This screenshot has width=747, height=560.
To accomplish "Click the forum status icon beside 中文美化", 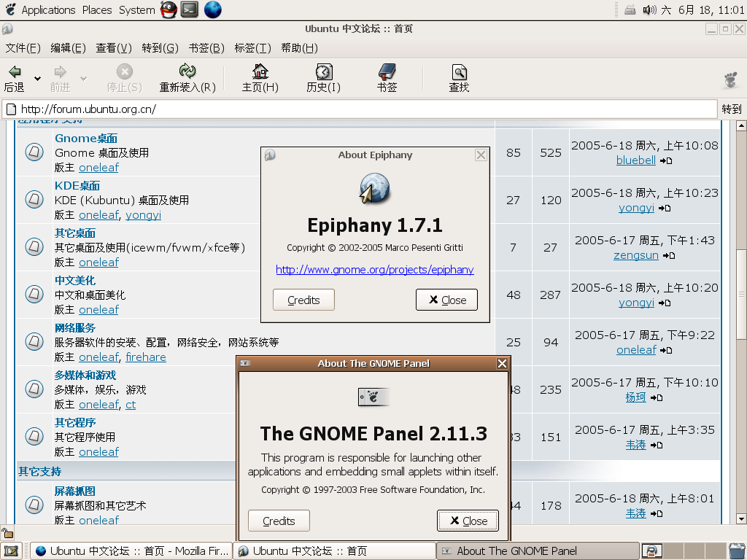I will pyautogui.click(x=34, y=294).
